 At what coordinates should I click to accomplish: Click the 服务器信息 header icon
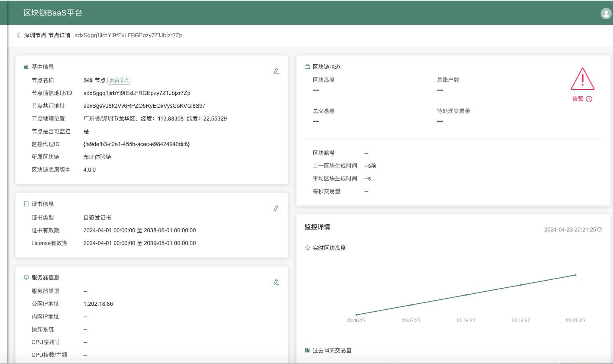[x=26, y=277]
